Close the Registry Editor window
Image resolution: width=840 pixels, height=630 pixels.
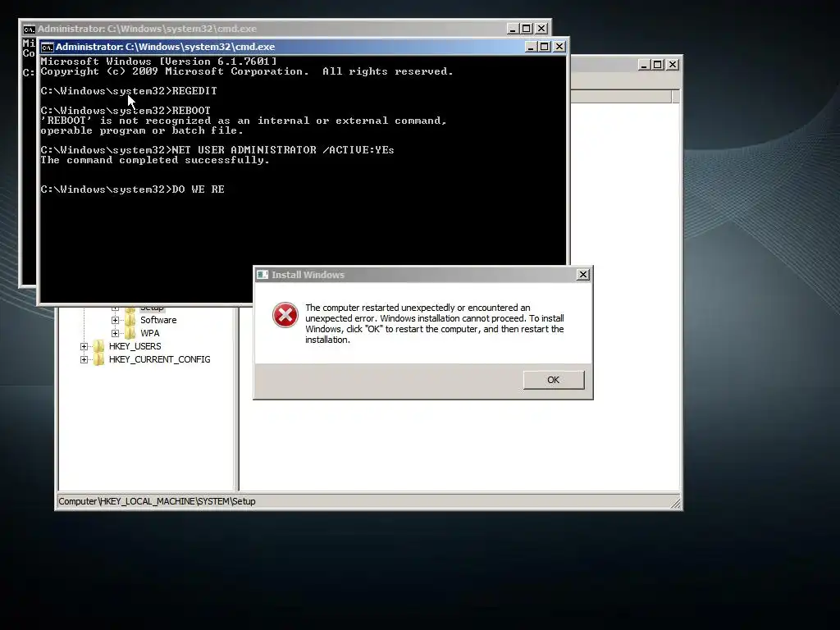click(673, 65)
